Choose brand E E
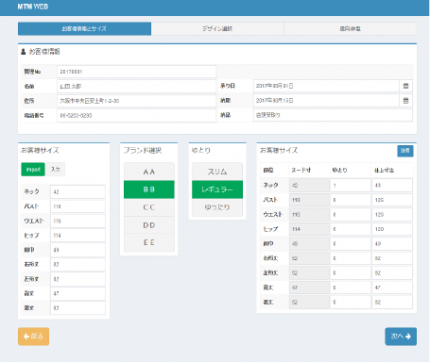 149,243
